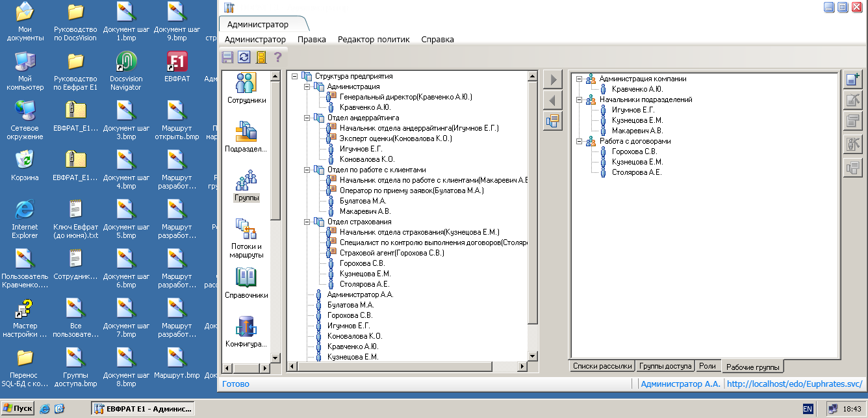The width and height of the screenshot is (868, 418).
Task: Switch to the Группы доступа tab
Action: [664, 366]
